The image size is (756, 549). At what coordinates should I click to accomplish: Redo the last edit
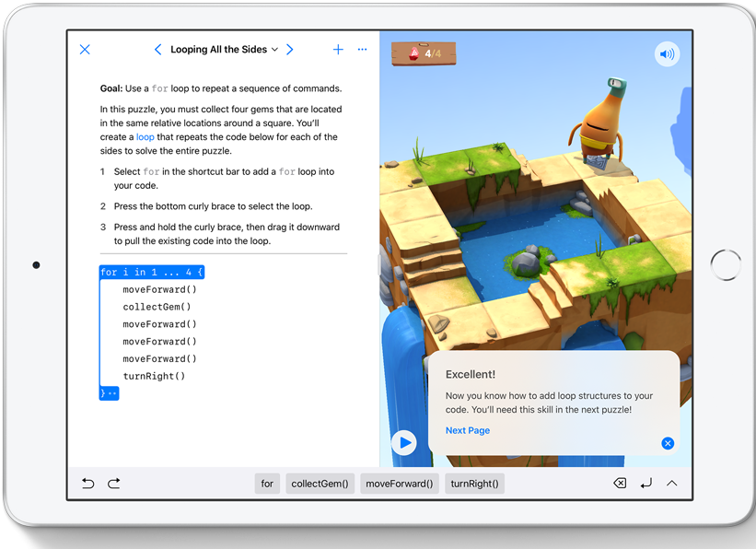(114, 484)
